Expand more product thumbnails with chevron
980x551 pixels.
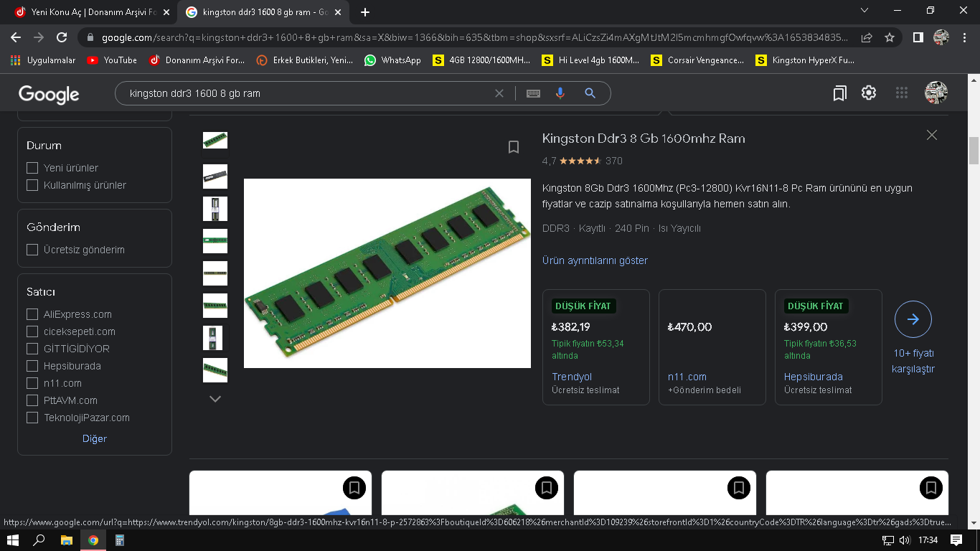click(x=215, y=399)
